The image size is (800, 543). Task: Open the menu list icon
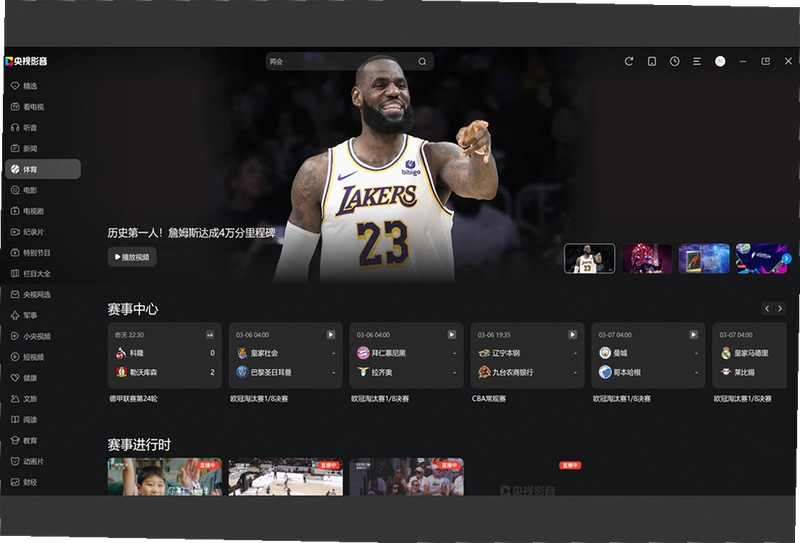[x=696, y=61]
